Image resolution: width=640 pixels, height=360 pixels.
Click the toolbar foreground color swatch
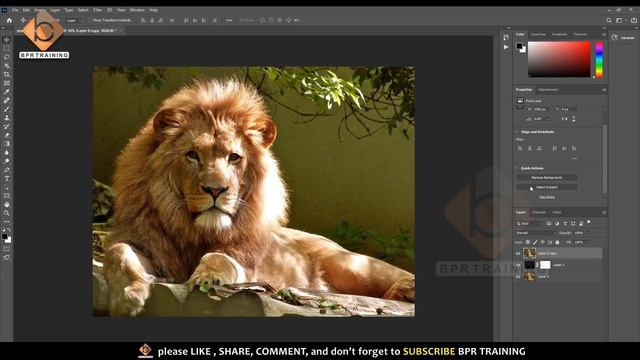4,236
